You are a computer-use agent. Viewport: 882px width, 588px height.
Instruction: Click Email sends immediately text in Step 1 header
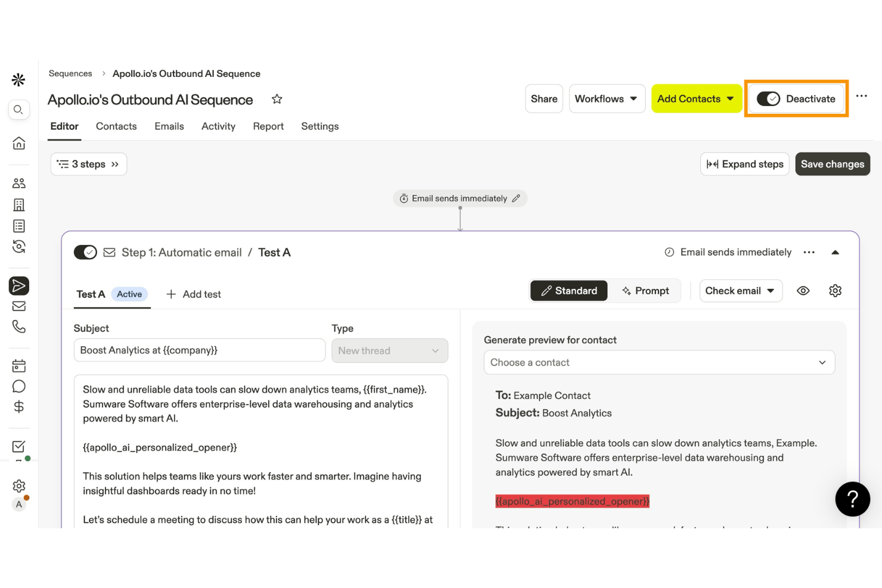[x=736, y=253]
